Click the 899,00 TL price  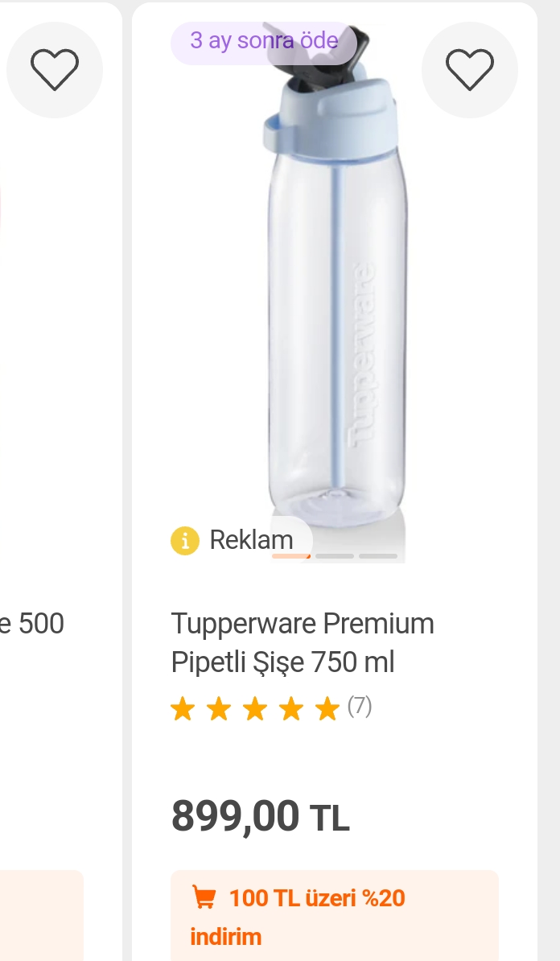pyautogui.click(x=260, y=816)
